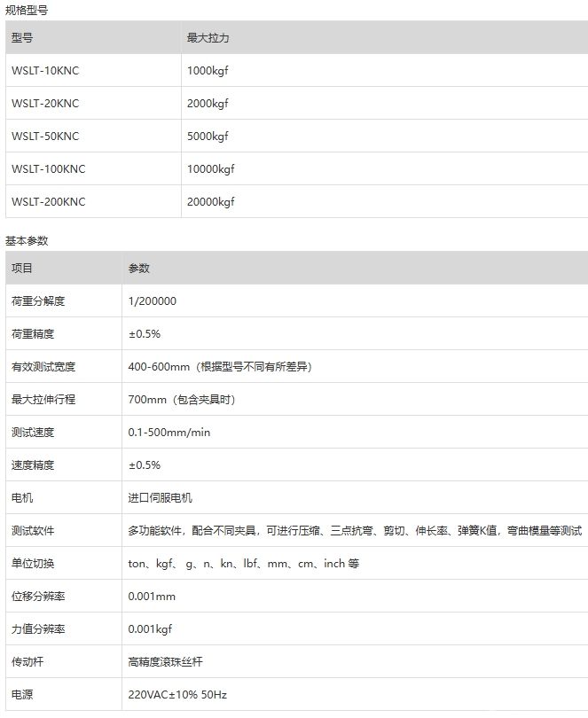This screenshot has height=718, width=588.
Task: Click the 最大拉力 column header
Action: pyautogui.click(x=209, y=38)
